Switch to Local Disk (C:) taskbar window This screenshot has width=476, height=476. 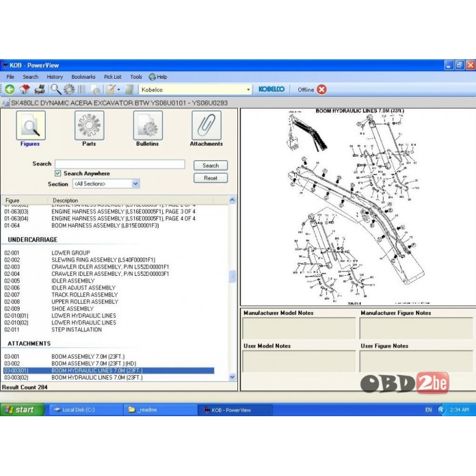(86, 410)
